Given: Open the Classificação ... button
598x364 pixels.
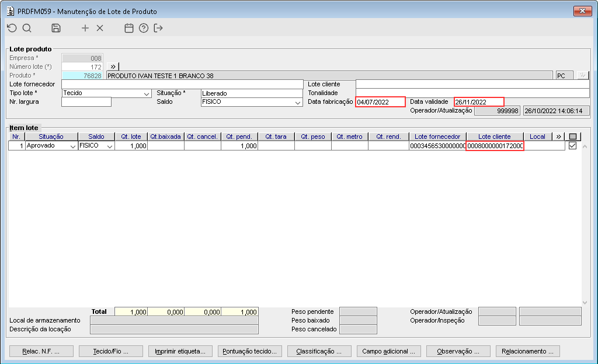Looking at the screenshot, I should coord(319,351).
